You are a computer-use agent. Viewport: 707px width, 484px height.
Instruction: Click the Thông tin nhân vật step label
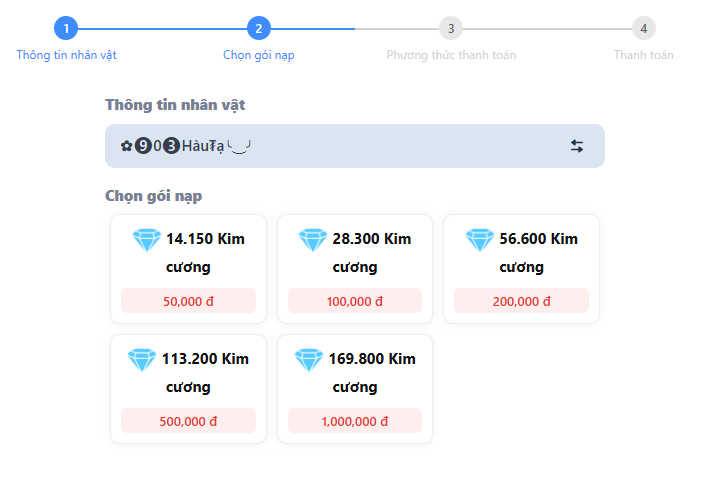click(66, 55)
